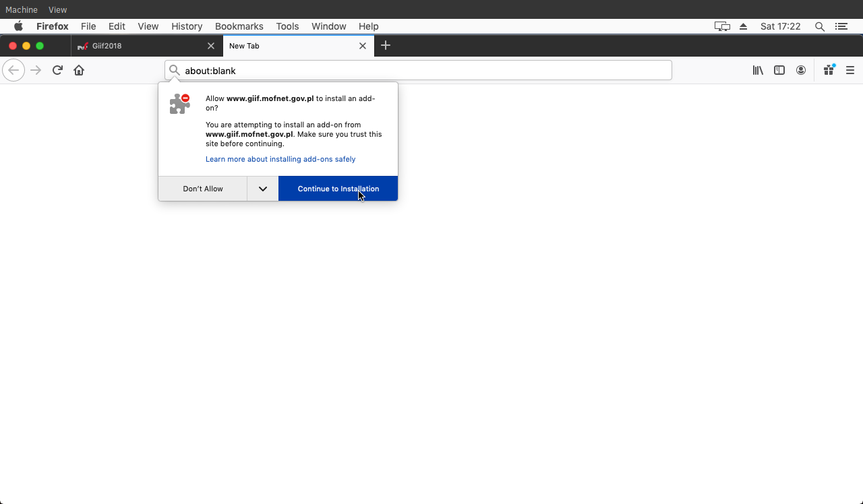Open the hamburger application menu

click(x=850, y=70)
